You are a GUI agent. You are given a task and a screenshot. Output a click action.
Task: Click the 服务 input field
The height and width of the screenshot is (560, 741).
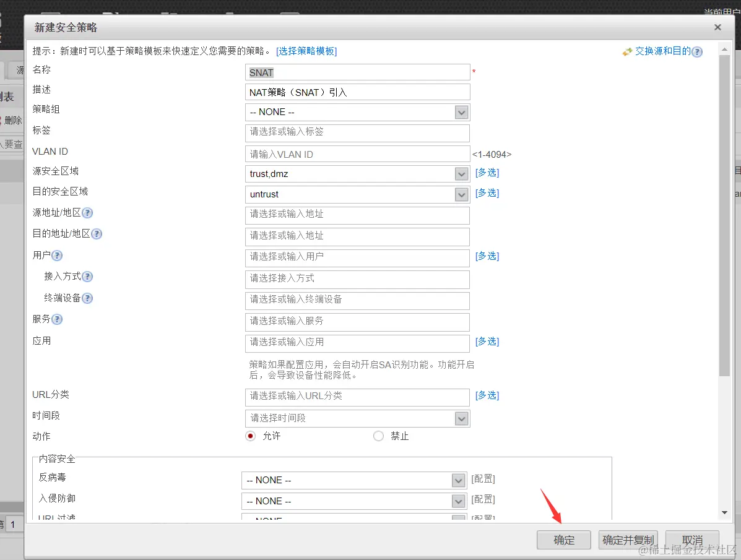click(x=357, y=322)
